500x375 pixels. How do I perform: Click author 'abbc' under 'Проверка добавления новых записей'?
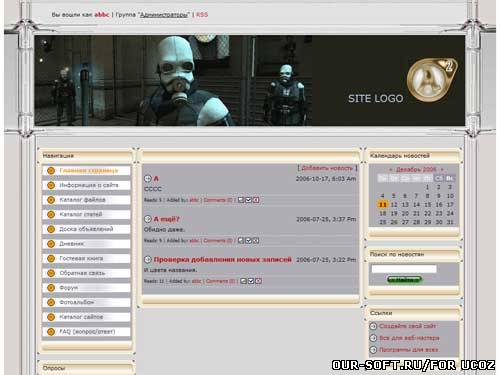pos(196,281)
